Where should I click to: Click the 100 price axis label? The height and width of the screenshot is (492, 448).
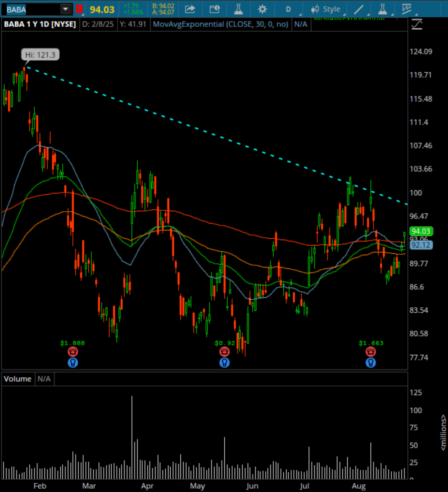click(x=416, y=193)
